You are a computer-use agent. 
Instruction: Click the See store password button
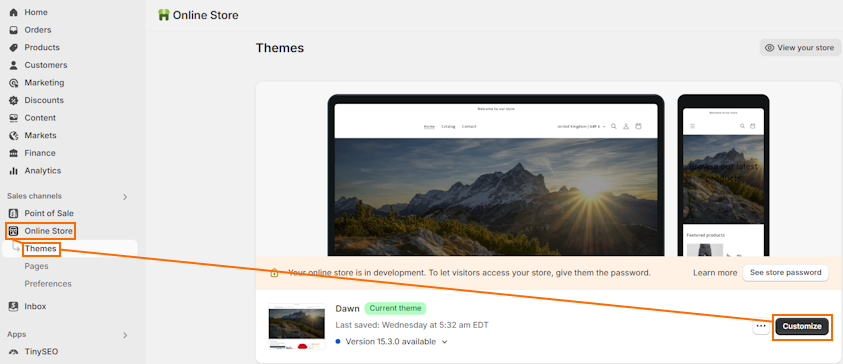(785, 273)
